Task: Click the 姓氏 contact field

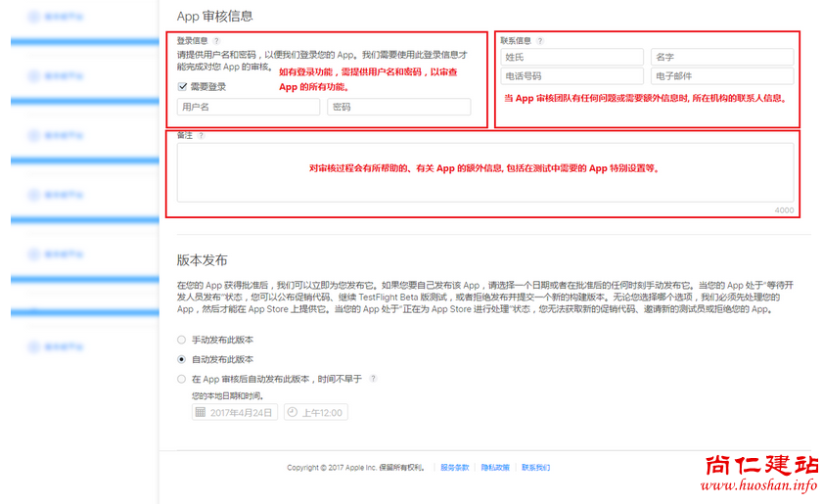Action: click(x=572, y=58)
